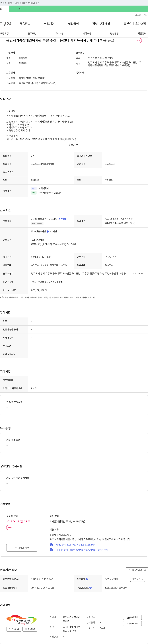This screenshot has width=148, height=644.
Task: Click the 자동차운전면허1종보통 text
Action: tap(50, 193)
